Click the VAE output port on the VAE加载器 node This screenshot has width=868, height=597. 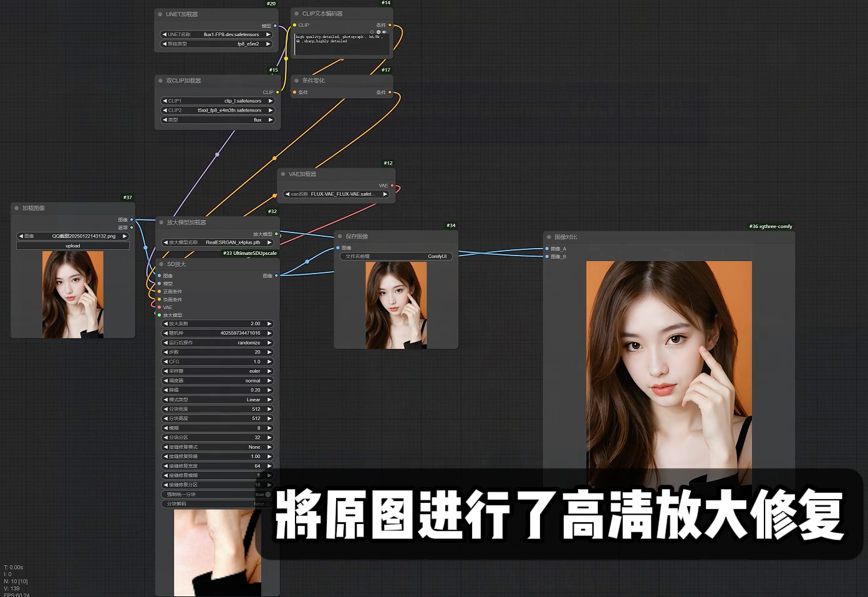pyautogui.click(x=392, y=186)
